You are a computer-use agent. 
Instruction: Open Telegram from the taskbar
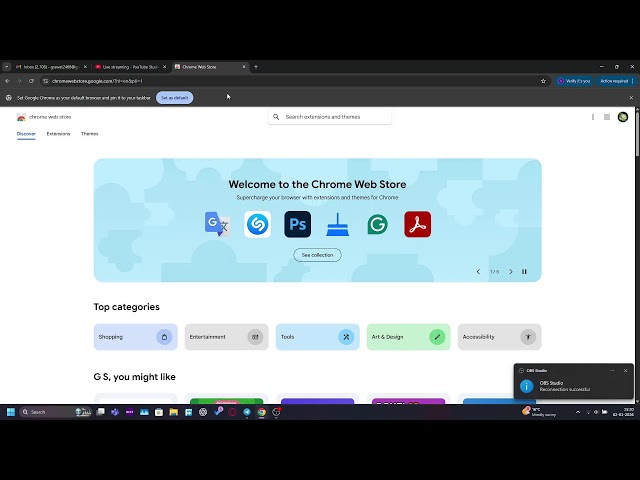coord(247,412)
